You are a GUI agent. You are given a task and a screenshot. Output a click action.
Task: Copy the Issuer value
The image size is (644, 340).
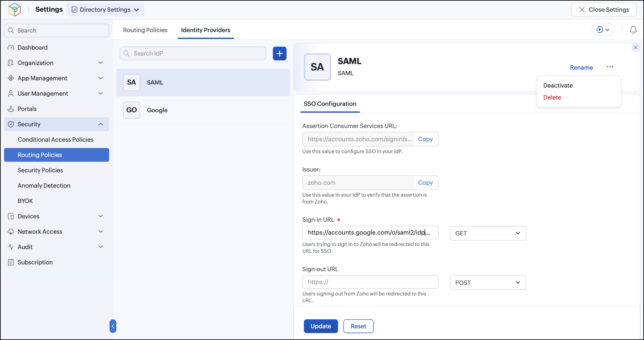click(425, 183)
